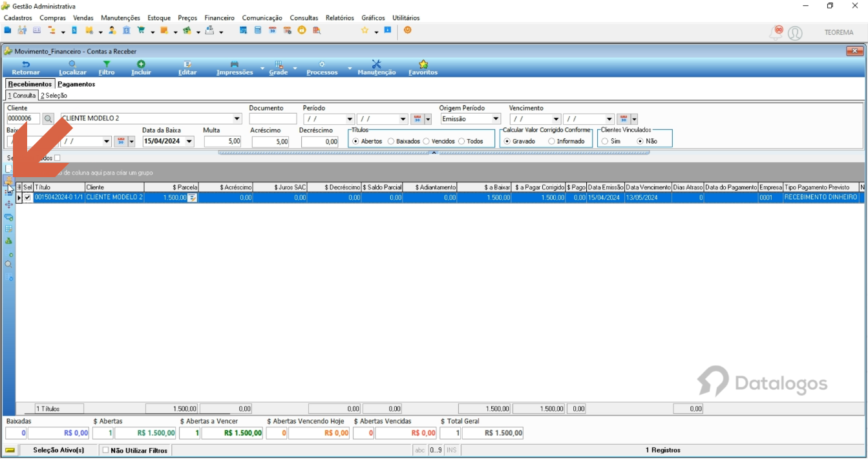Viewport: 868px width, 459px height.
Task: Expand the Origem Período Emissão dropdown
Action: [x=496, y=119]
